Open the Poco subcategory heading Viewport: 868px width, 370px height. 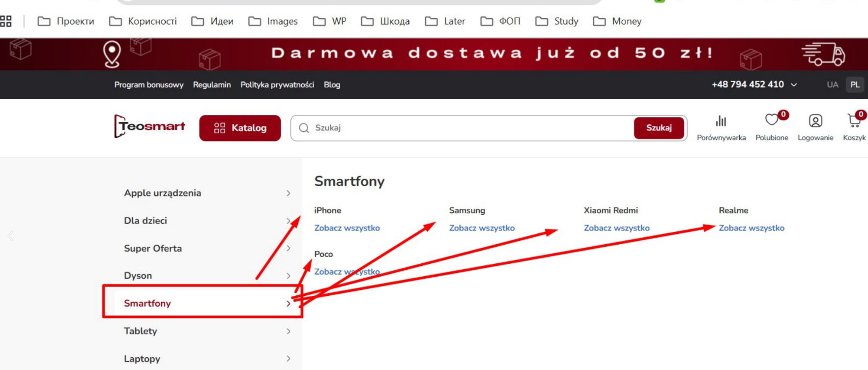(x=323, y=254)
